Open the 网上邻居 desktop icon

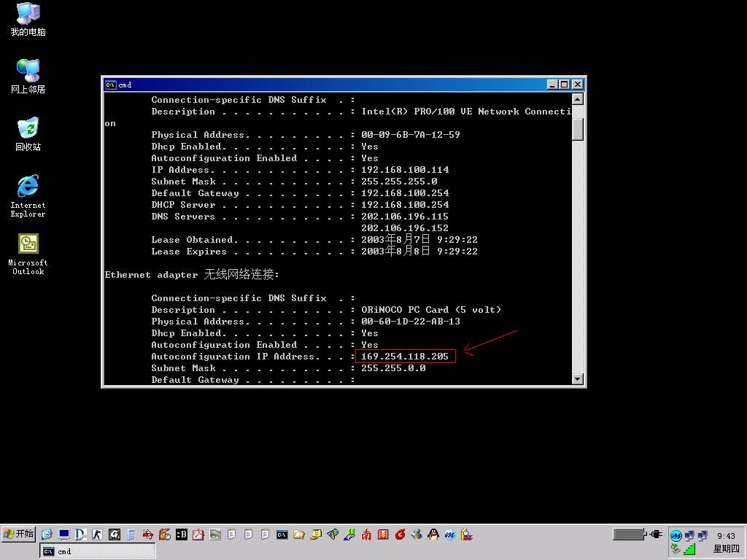(x=28, y=76)
